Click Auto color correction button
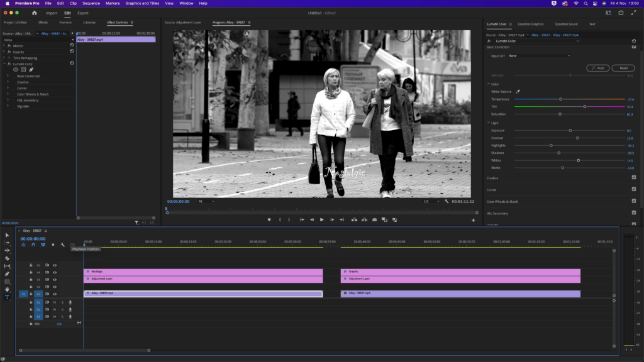The width and height of the screenshot is (644, 362). click(597, 68)
